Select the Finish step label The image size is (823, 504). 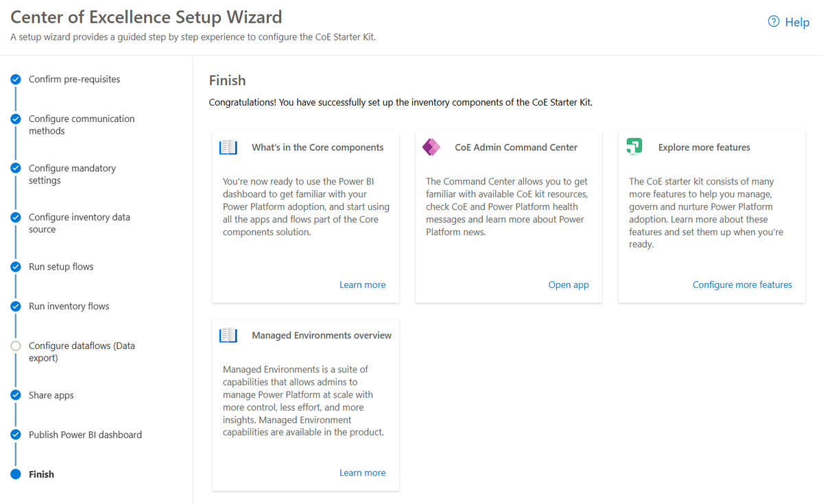pyautogui.click(x=41, y=475)
